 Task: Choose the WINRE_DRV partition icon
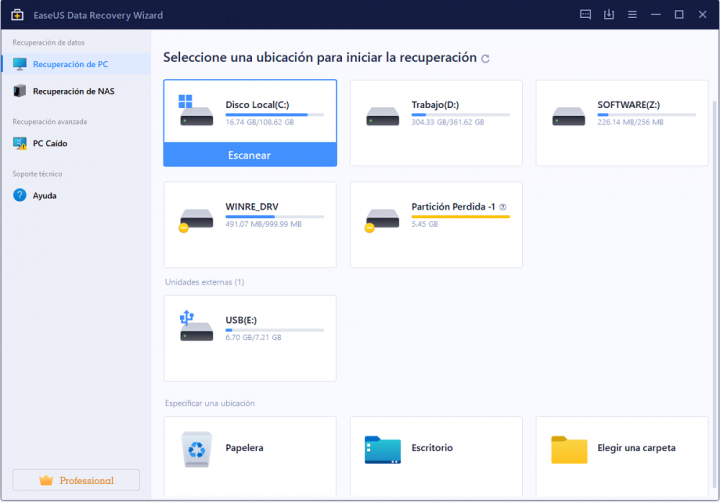tap(196, 218)
